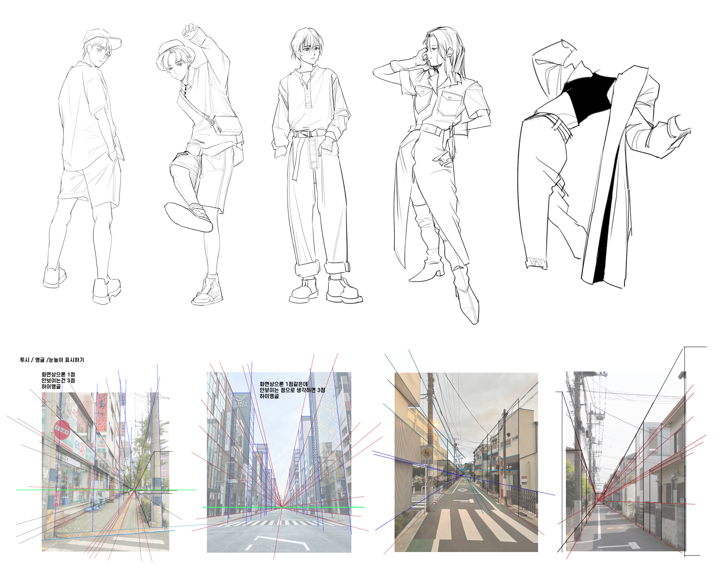This screenshot has width=720, height=588.
Task: Click the '투시 / 앵글 /눈높이 표시하기' heading text
Action: (52, 360)
